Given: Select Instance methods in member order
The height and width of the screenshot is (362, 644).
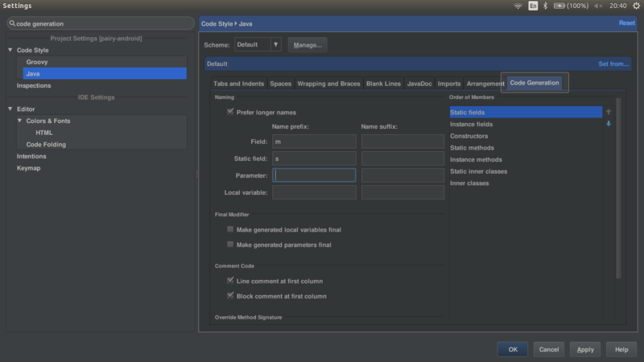Looking at the screenshot, I should pyautogui.click(x=526, y=159).
